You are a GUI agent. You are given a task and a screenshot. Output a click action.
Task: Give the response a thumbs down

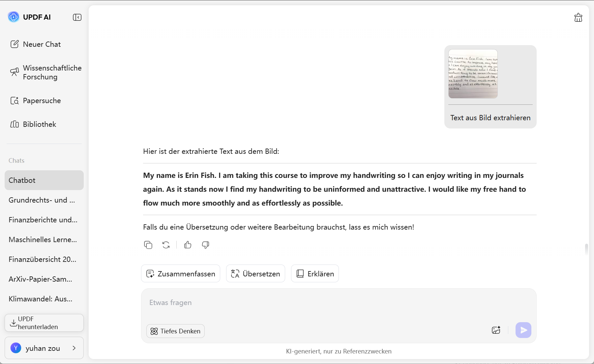(206, 245)
